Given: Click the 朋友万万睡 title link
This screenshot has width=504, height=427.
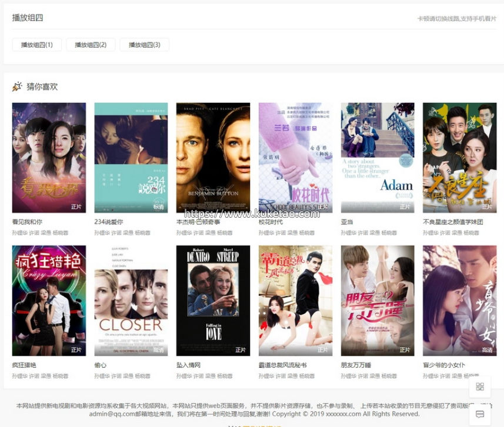Looking at the screenshot, I should 356,365.
